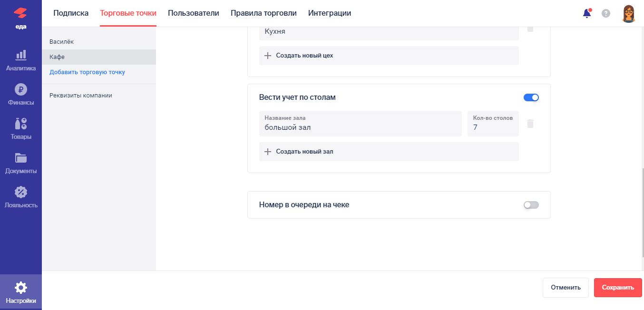Switch to the Правила торговли tab
Image resolution: width=644 pixels, height=310 pixels.
point(263,13)
